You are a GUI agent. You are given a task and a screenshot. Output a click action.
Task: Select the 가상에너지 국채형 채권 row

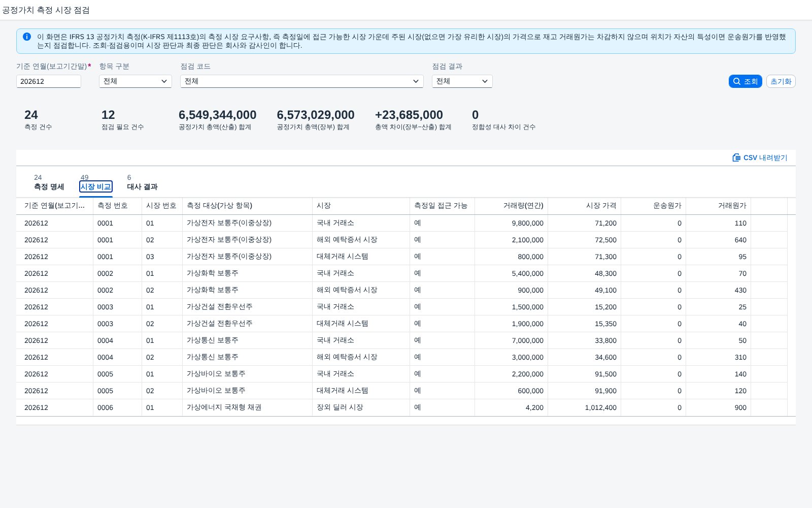point(406,407)
